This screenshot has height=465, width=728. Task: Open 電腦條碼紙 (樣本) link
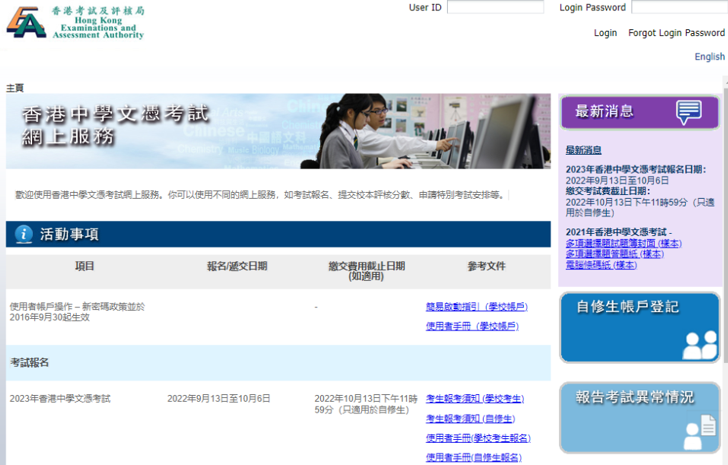(601, 265)
